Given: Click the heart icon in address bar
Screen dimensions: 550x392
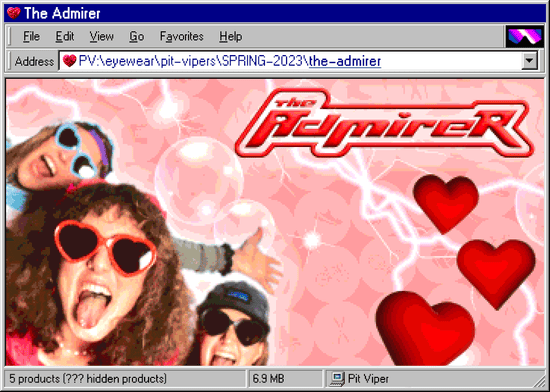Looking at the screenshot, I should [69, 61].
